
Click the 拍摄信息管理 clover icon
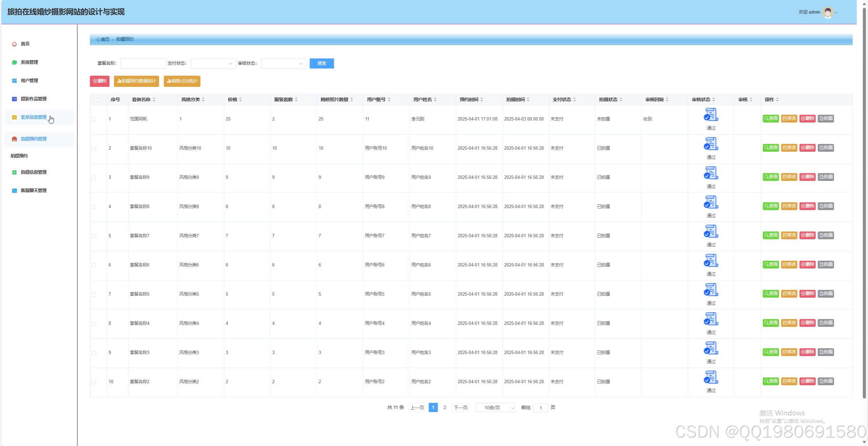click(x=14, y=172)
